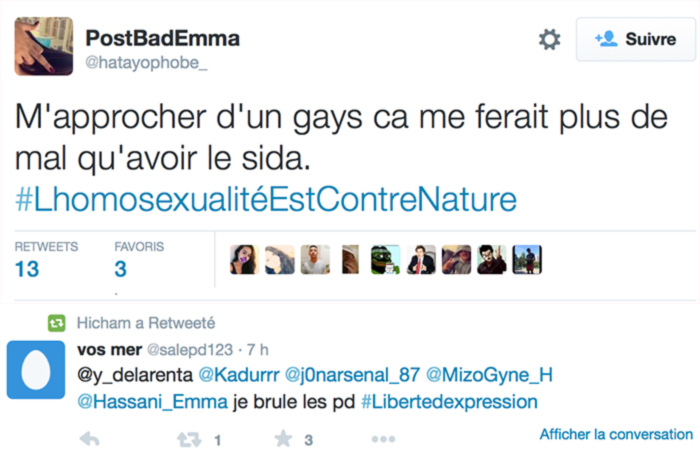
Task: Click Afficher la conversation link
Action: tap(616, 434)
